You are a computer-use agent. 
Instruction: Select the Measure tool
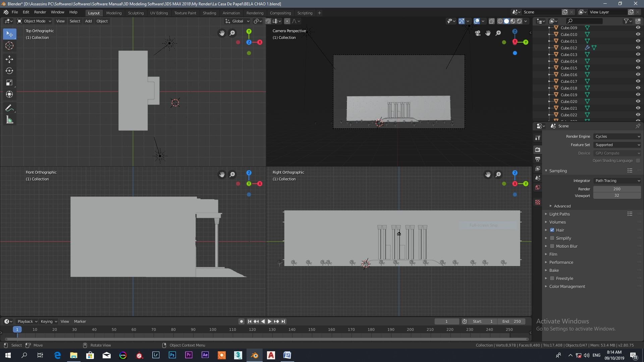point(9,120)
